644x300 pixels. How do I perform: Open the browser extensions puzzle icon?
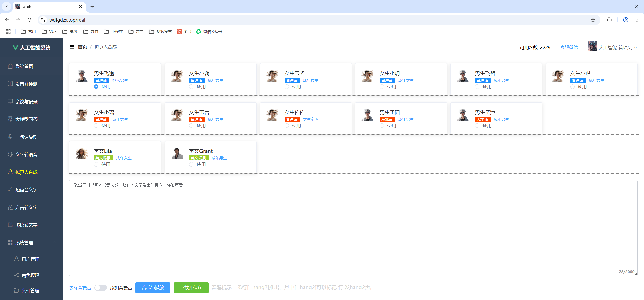(x=609, y=20)
